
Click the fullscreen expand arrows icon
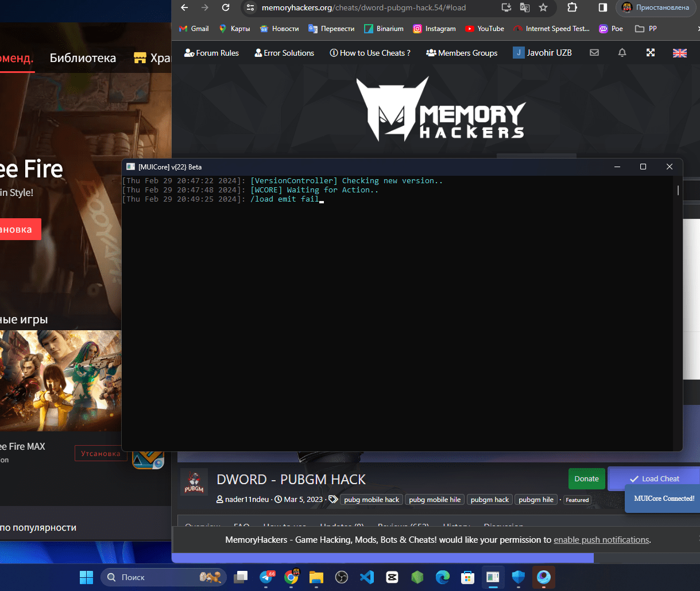[651, 52]
